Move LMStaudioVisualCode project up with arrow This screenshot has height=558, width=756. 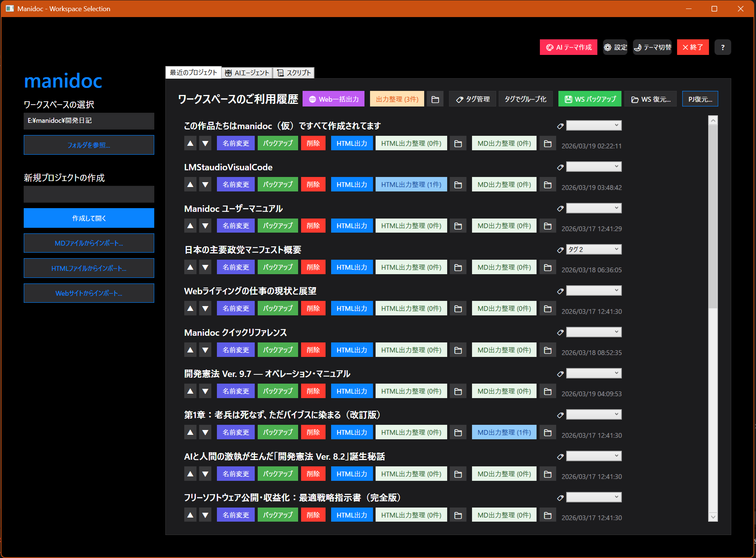tap(190, 184)
